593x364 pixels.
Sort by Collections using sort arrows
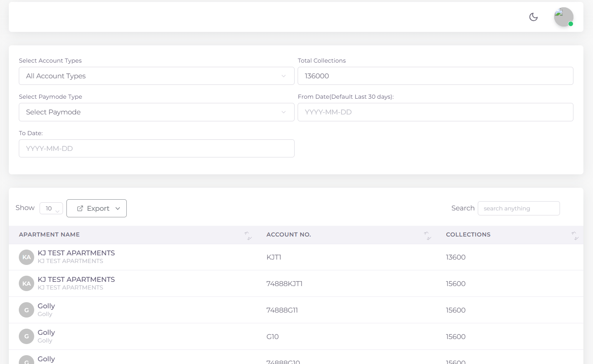coord(575,235)
